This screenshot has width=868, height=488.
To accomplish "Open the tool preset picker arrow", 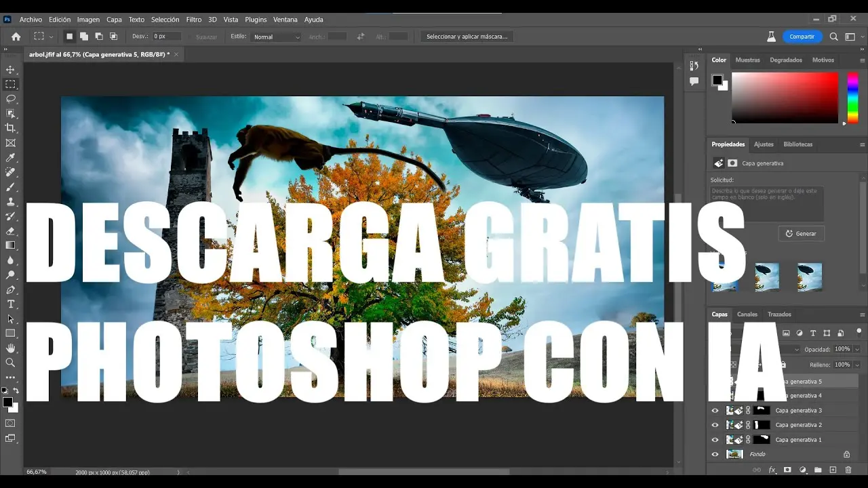I will pyautogui.click(x=51, y=37).
